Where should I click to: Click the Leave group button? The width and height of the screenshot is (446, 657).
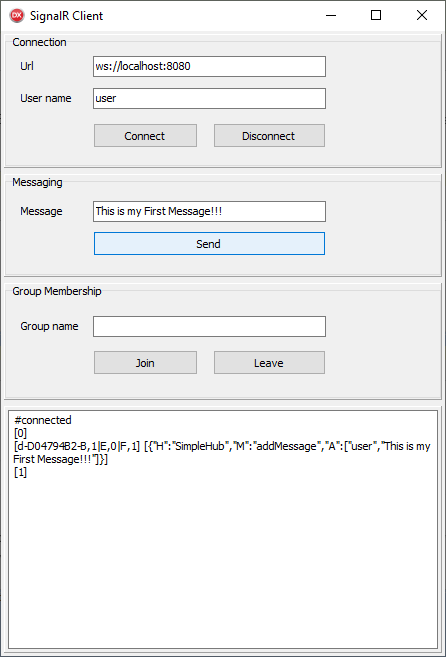point(269,362)
